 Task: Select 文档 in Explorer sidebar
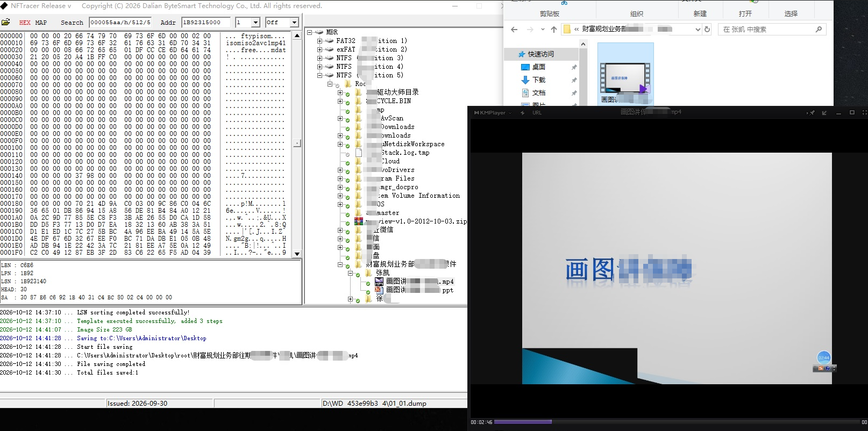click(539, 93)
